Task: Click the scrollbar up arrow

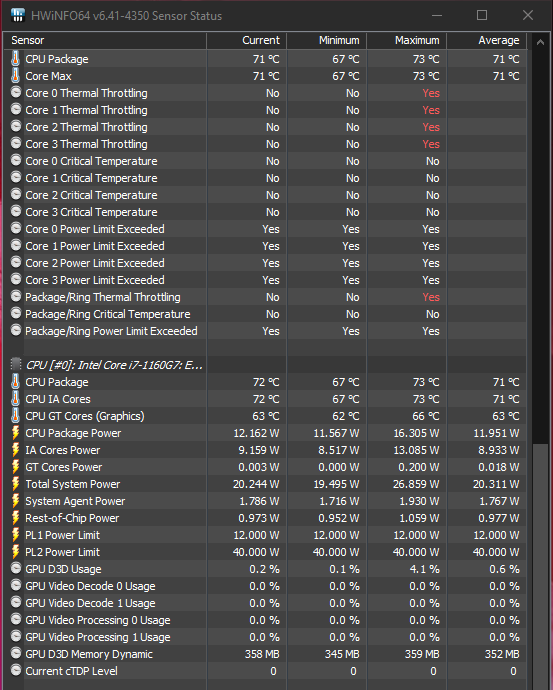Action: [x=540, y=42]
